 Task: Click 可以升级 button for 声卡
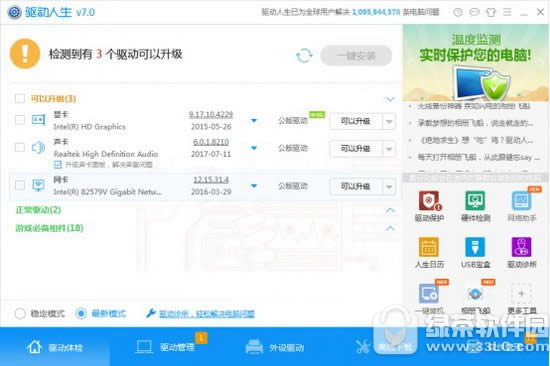(356, 149)
